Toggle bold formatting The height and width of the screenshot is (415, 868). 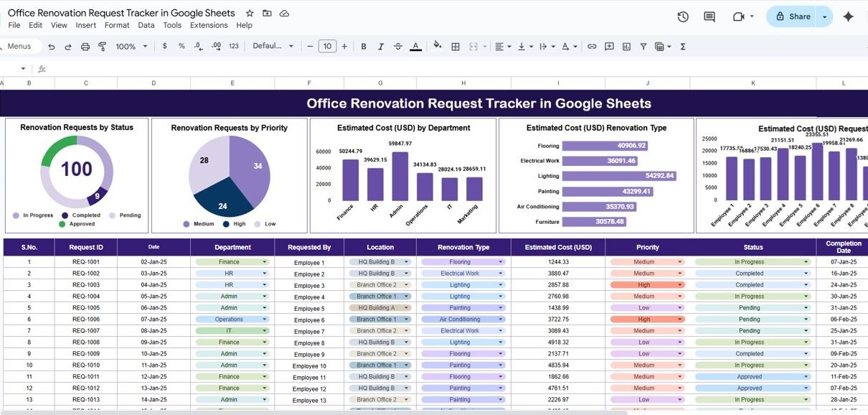point(364,47)
